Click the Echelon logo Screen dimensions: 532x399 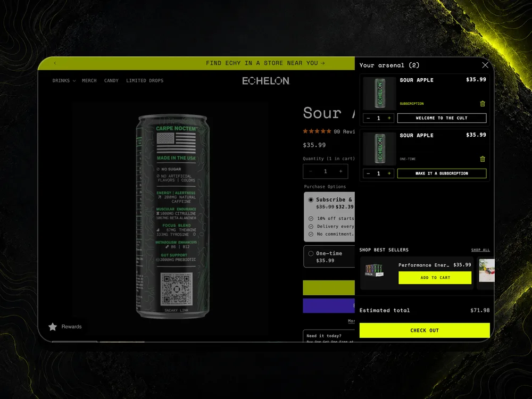point(265,81)
